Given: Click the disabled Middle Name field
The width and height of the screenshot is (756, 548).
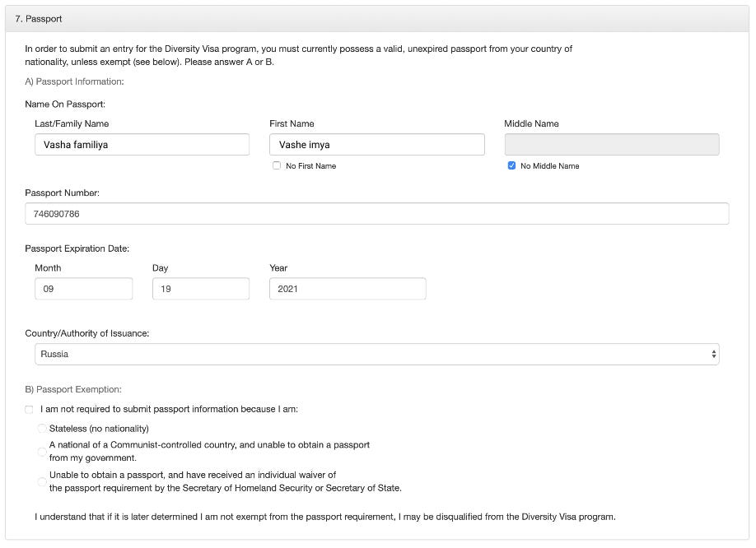Looking at the screenshot, I should point(611,145).
